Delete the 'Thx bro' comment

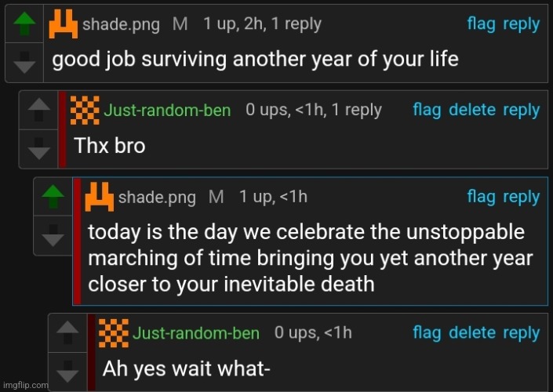click(472, 110)
